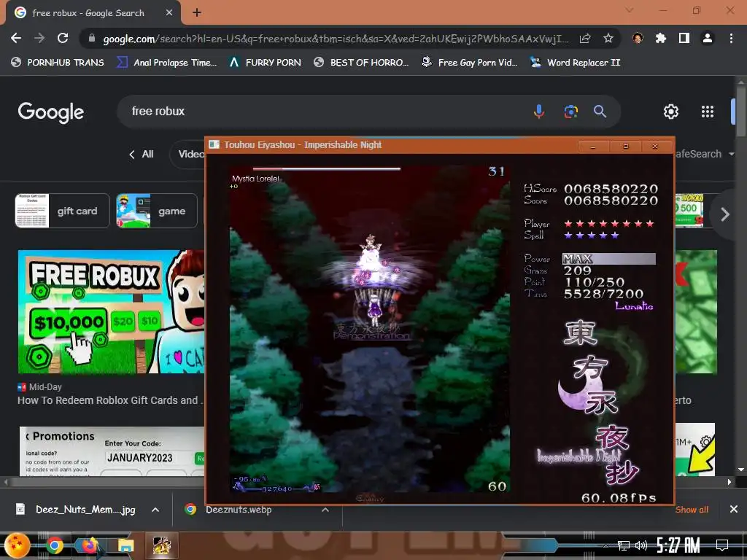Image resolution: width=747 pixels, height=560 pixels.
Task: Click the Touhou window title bar icon
Action: click(214, 144)
